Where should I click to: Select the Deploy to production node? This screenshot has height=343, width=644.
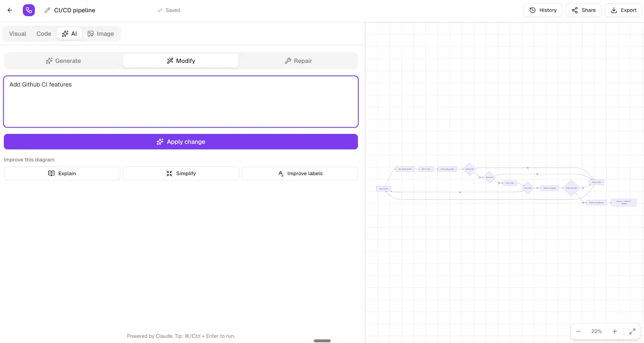(x=597, y=202)
